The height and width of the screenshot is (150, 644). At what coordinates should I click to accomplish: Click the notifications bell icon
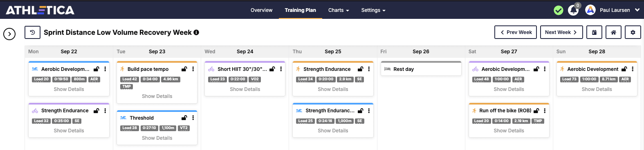[573, 10]
